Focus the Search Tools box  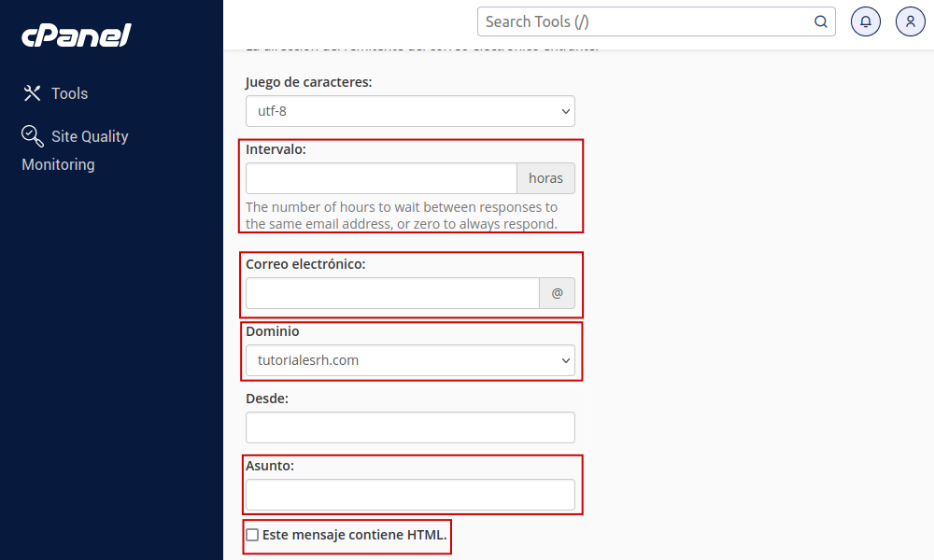tap(644, 21)
